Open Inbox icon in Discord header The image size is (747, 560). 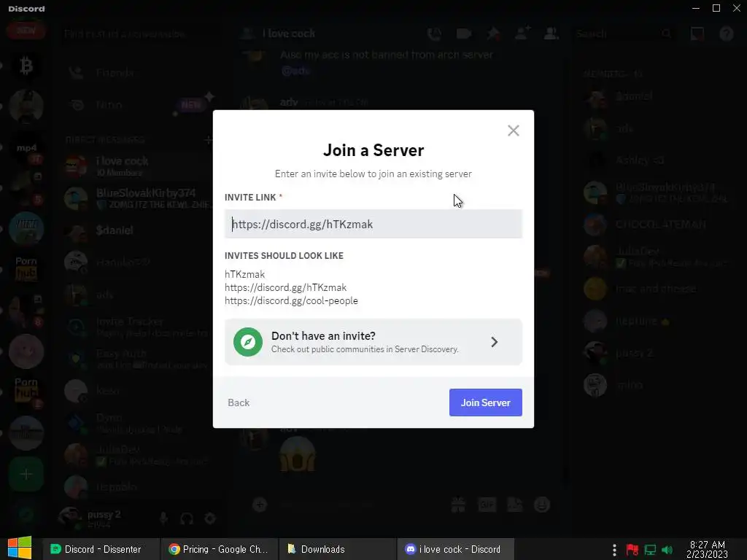pos(697,34)
